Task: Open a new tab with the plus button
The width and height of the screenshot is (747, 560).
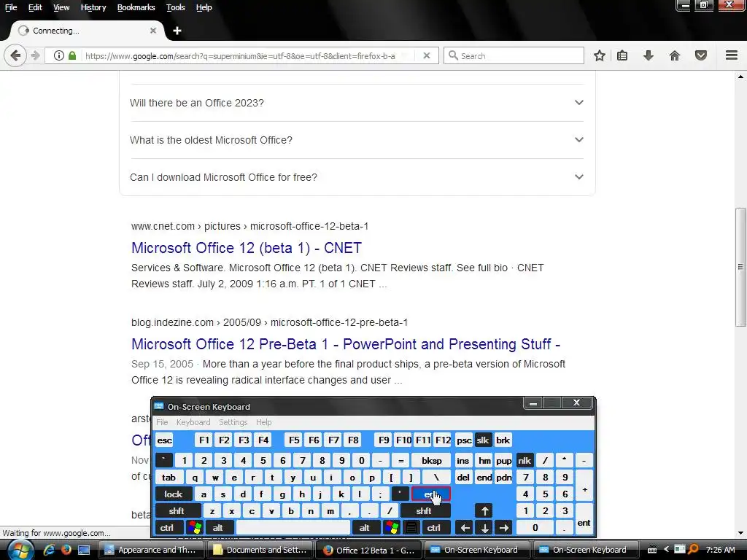Action: [x=177, y=31]
